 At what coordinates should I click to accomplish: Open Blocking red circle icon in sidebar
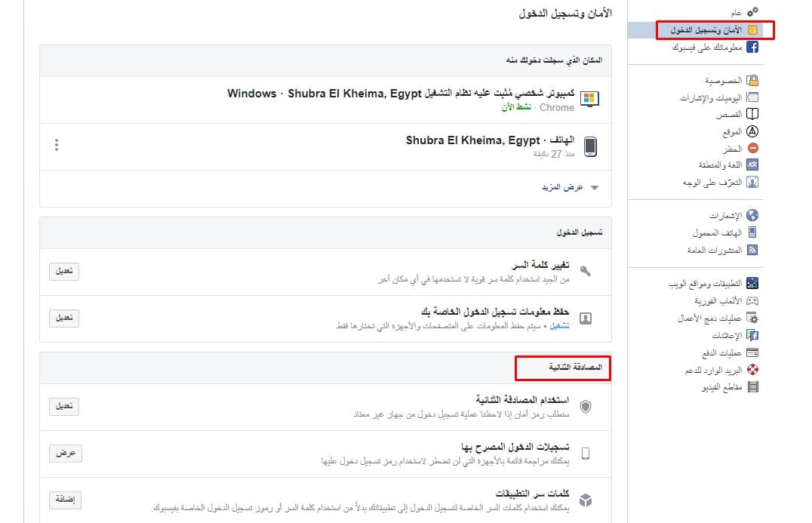click(752, 149)
